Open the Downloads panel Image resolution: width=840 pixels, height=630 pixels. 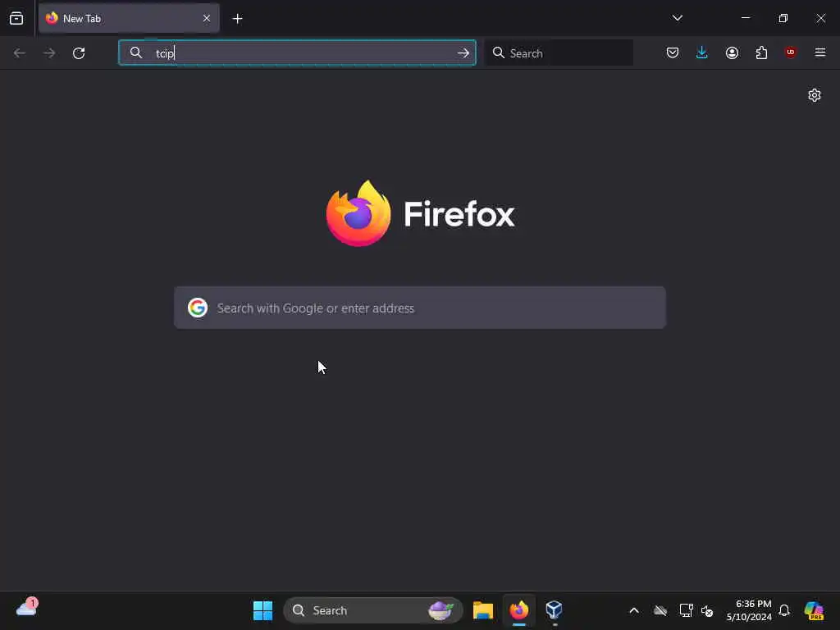702,52
